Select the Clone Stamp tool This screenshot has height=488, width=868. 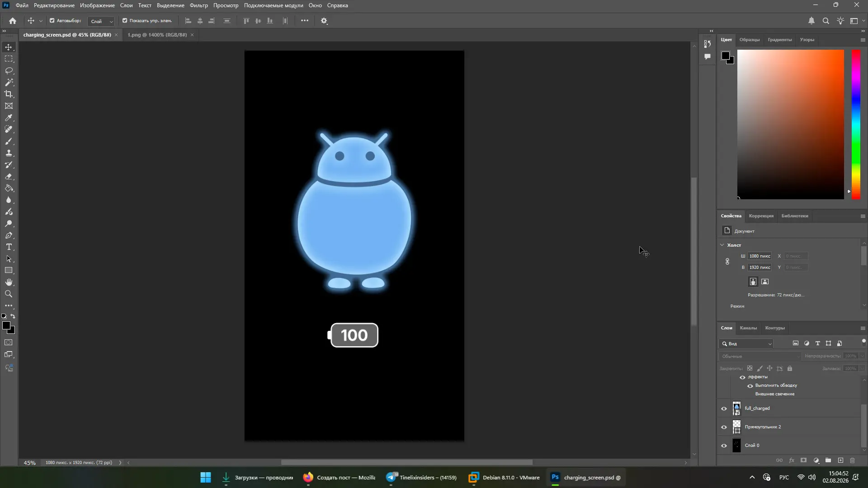(x=9, y=153)
